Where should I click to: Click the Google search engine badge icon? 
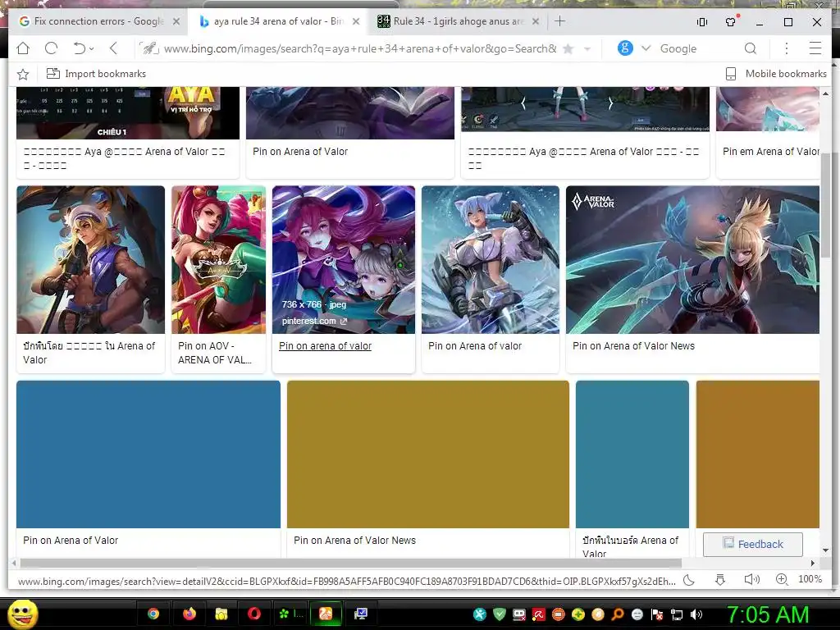click(x=625, y=48)
